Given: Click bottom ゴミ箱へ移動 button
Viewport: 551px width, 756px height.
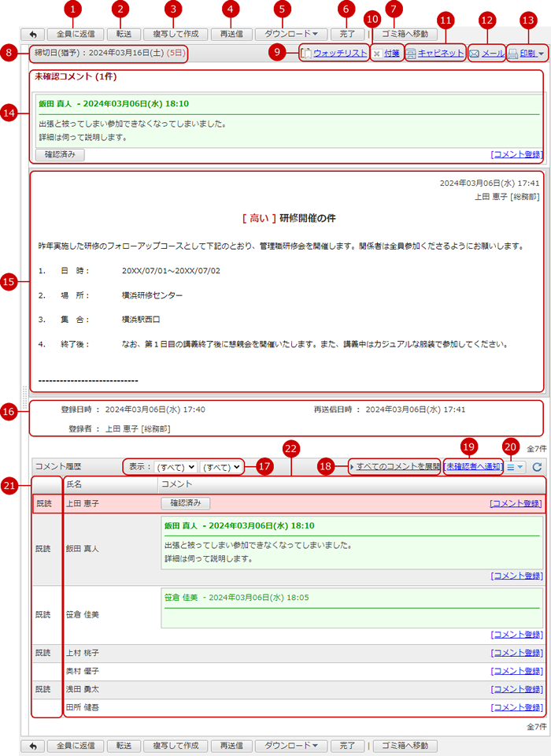Looking at the screenshot, I should pyautogui.click(x=405, y=746).
